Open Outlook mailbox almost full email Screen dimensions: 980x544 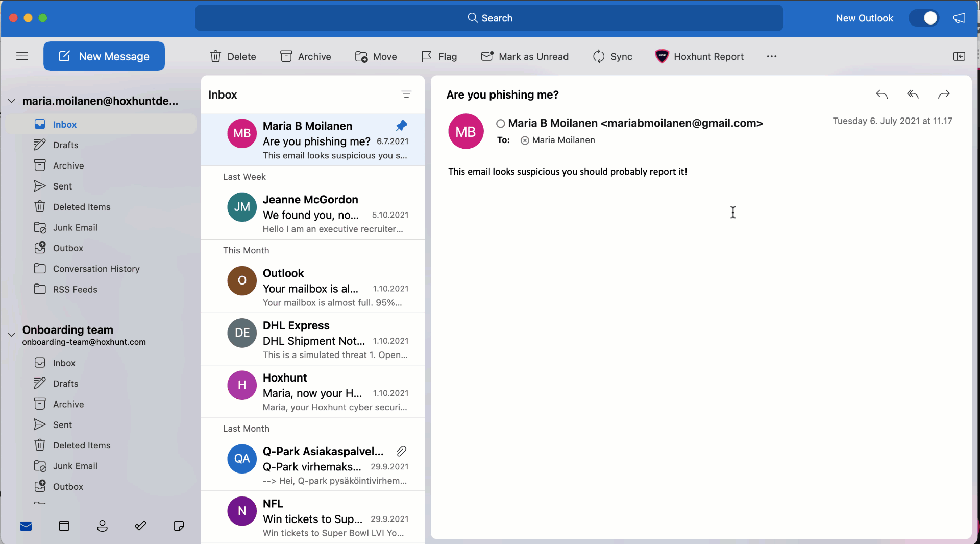tap(313, 287)
